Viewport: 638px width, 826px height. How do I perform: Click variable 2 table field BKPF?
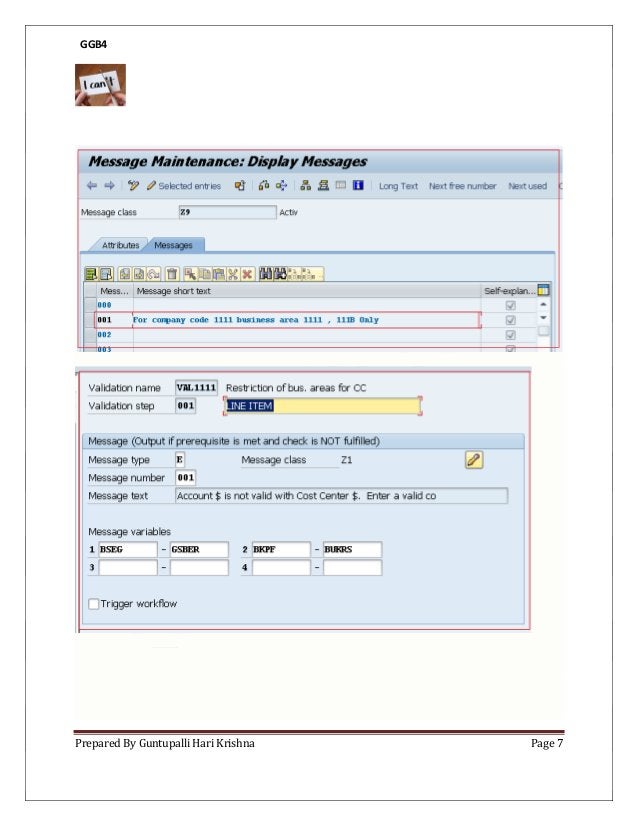281,549
